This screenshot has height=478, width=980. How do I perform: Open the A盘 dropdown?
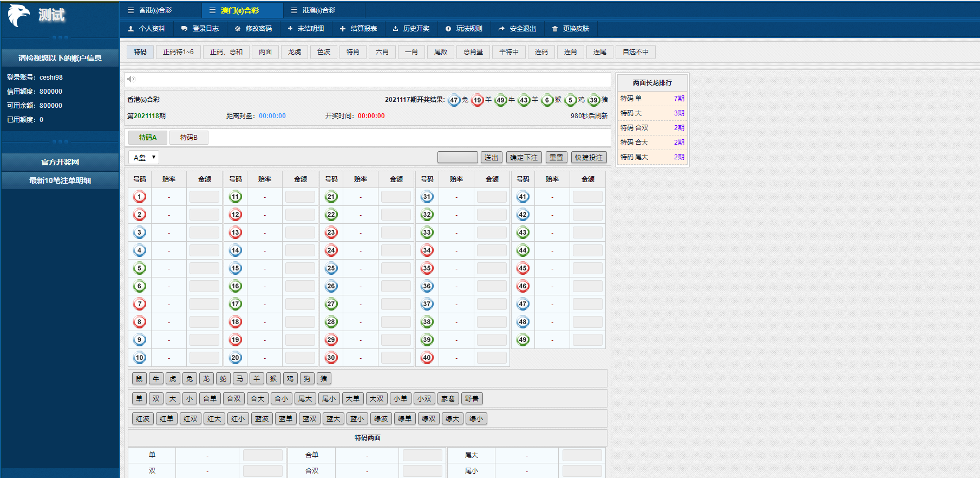(x=144, y=158)
